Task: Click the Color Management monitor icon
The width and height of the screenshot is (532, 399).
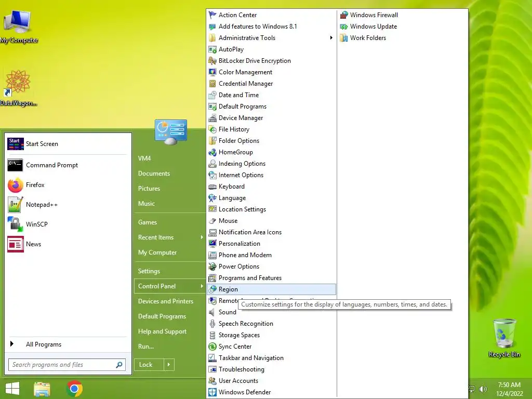Action: click(x=212, y=72)
